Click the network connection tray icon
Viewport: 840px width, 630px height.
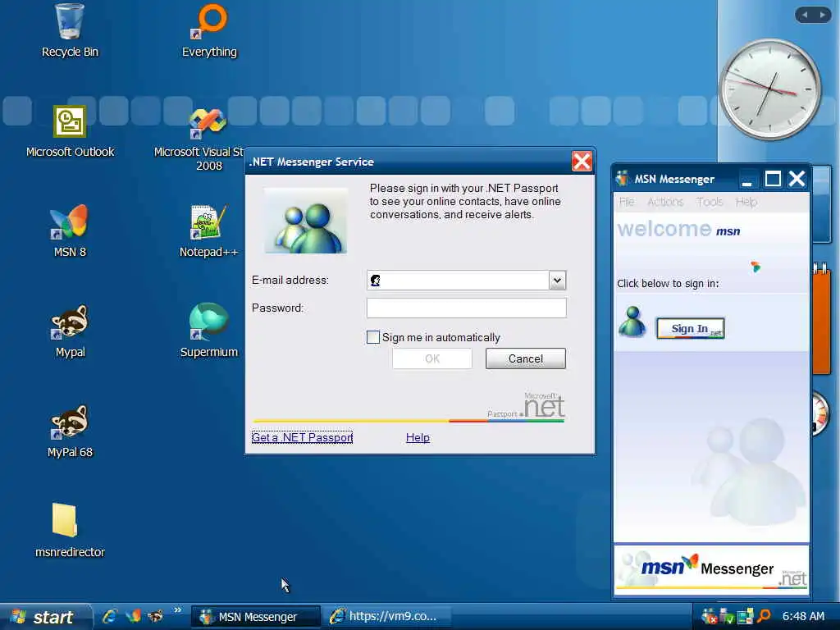pos(745,617)
